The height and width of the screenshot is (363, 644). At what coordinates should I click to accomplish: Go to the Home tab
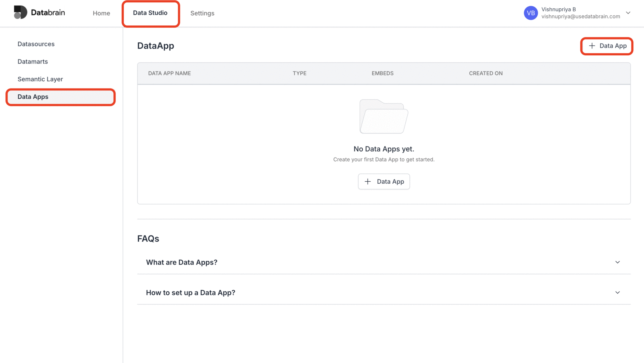click(x=102, y=13)
